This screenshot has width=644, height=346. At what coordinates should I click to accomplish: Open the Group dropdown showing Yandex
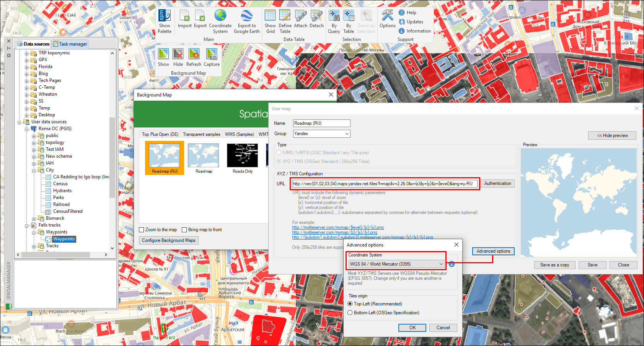[x=321, y=134]
